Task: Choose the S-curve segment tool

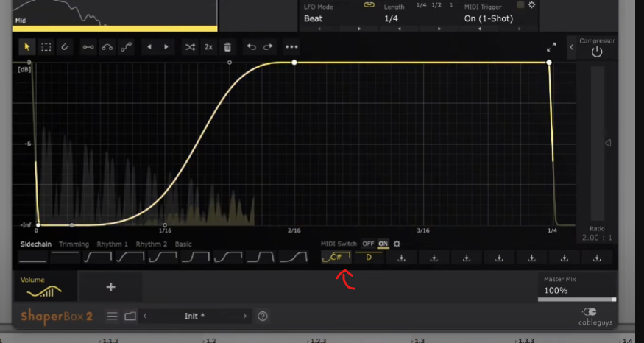Action: (x=126, y=47)
